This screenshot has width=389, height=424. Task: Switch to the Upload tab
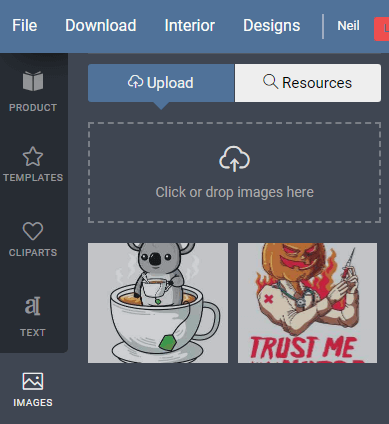[x=161, y=83]
